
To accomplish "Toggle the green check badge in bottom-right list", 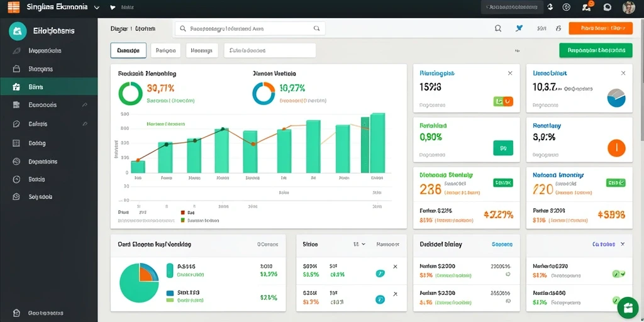I will click(x=618, y=274).
